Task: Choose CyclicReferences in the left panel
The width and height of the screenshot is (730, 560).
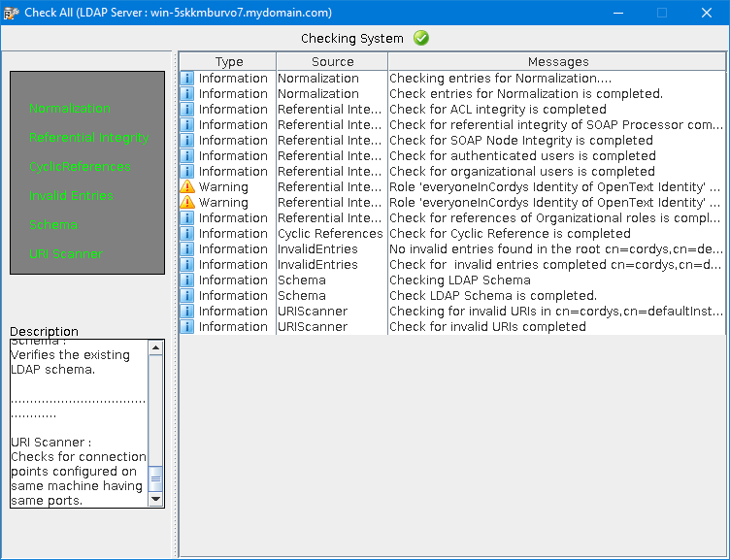Action: coord(80,166)
